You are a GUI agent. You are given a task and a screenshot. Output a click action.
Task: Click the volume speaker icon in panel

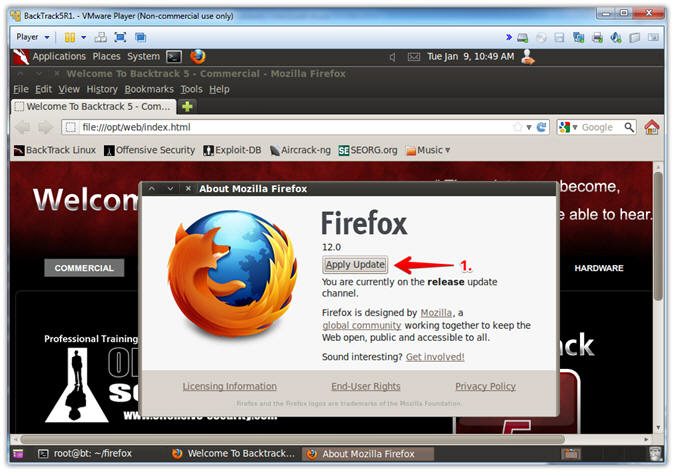click(x=392, y=57)
